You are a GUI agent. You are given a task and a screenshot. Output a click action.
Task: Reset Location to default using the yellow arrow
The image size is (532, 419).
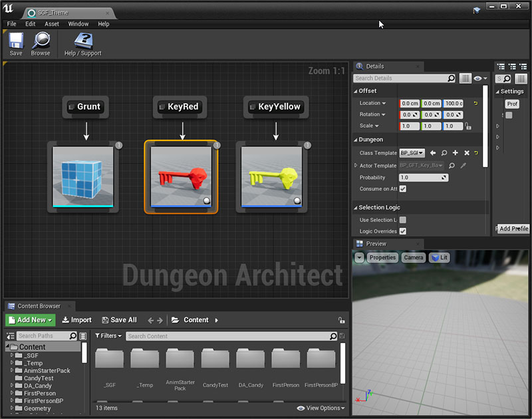475,103
